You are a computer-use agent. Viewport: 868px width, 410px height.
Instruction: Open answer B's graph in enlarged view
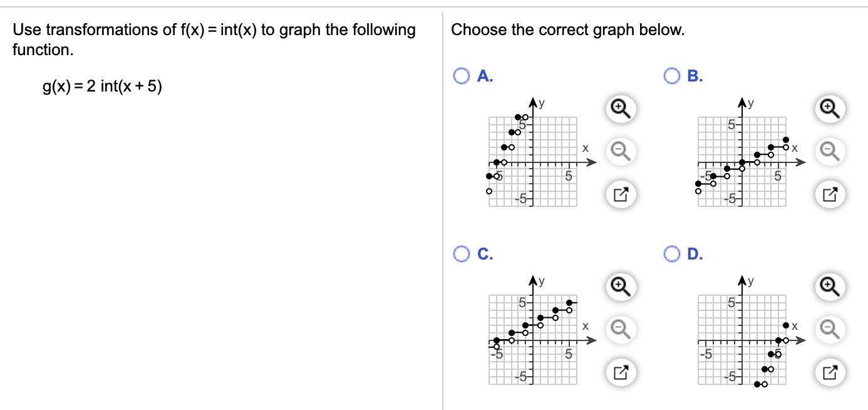click(829, 194)
